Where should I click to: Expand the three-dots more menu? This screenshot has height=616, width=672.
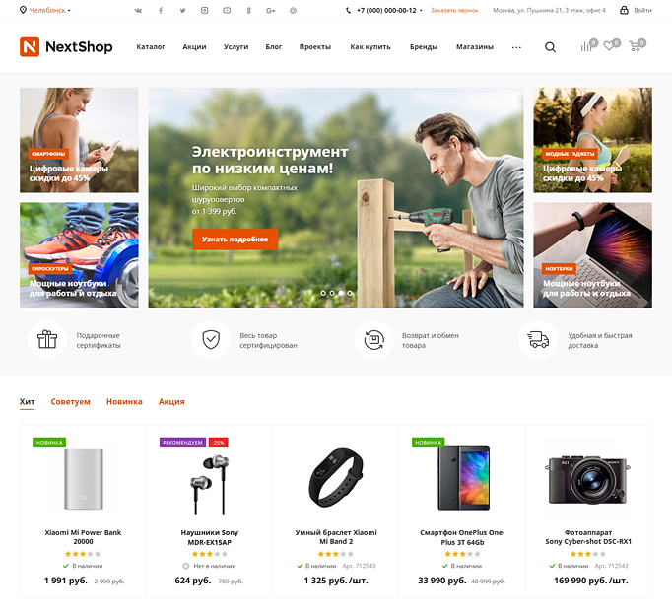point(516,47)
